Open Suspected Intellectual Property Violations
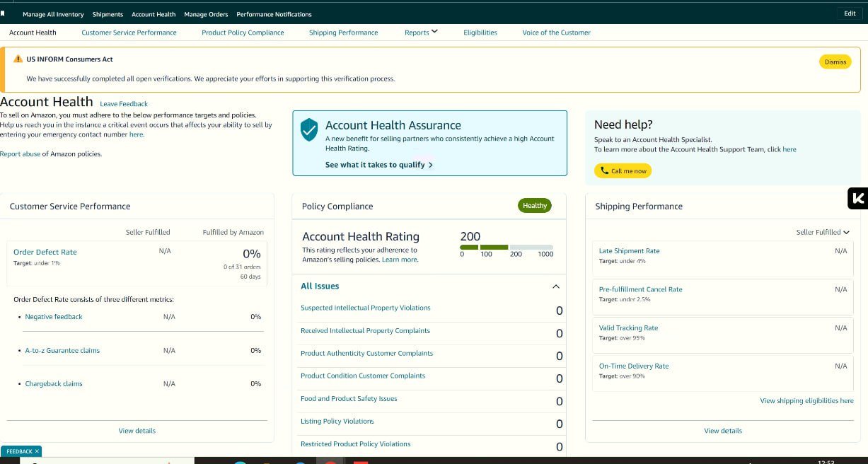 (x=366, y=308)
